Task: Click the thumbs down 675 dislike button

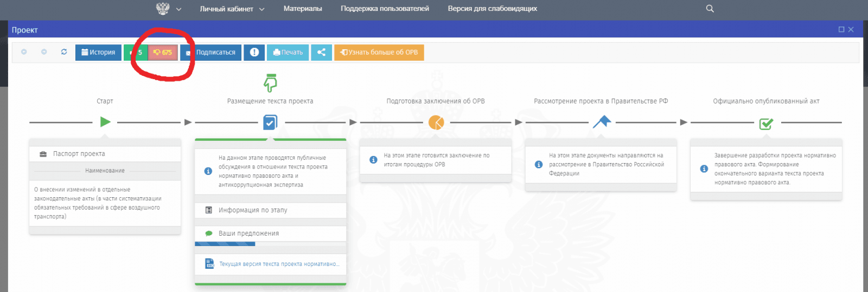Action: [x=163, y=53]
